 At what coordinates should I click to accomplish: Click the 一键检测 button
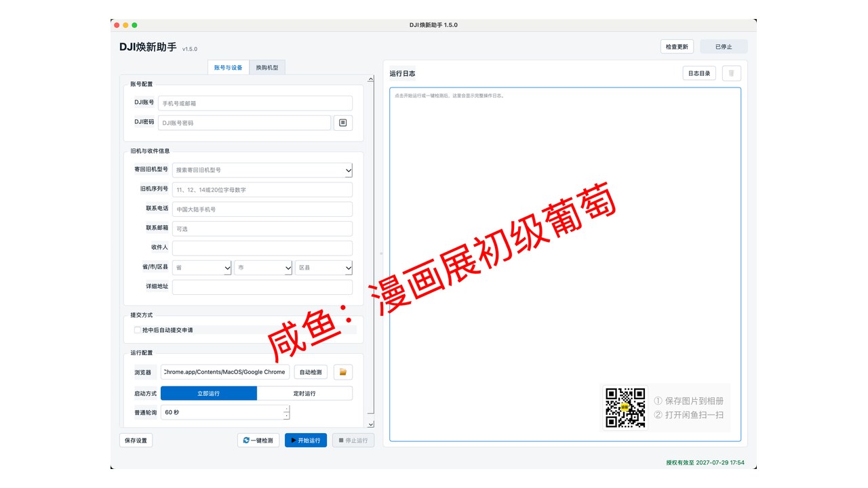(x=258, y=441)
